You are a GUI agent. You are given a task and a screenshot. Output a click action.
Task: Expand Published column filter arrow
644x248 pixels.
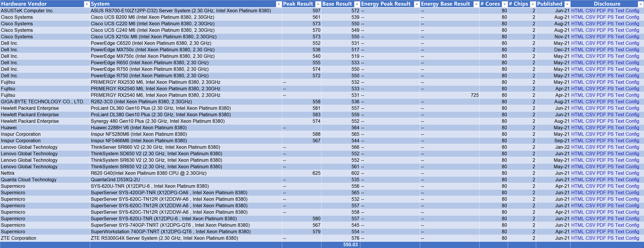567,4
